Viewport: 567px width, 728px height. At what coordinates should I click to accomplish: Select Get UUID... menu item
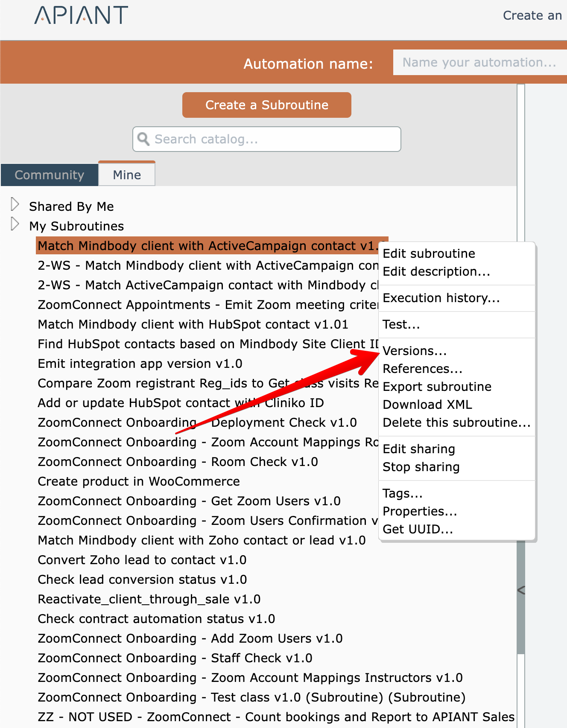pyautogui.click(x=418, y=529)
